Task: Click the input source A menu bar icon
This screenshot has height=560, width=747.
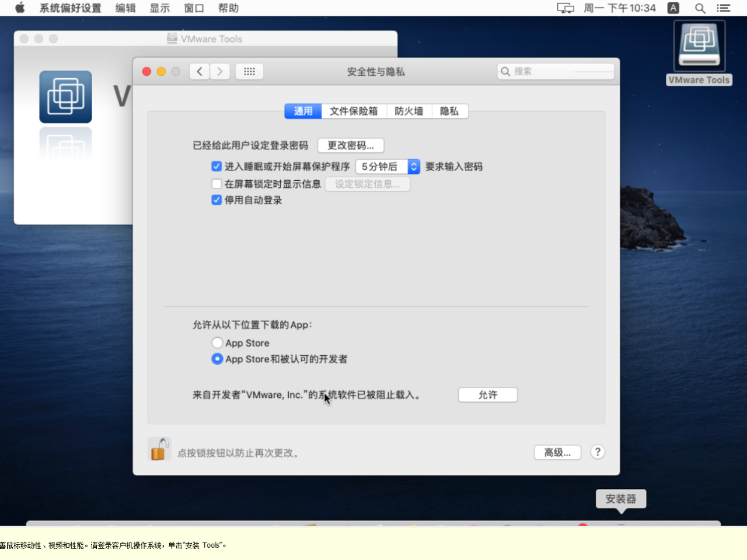Action: pyautogui.click(x=672, y=8)
